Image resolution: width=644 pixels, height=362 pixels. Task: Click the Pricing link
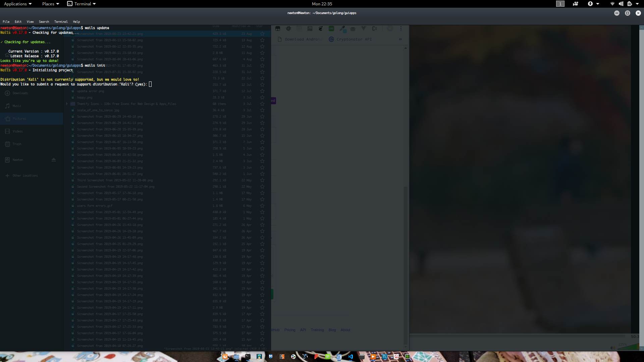290,330
